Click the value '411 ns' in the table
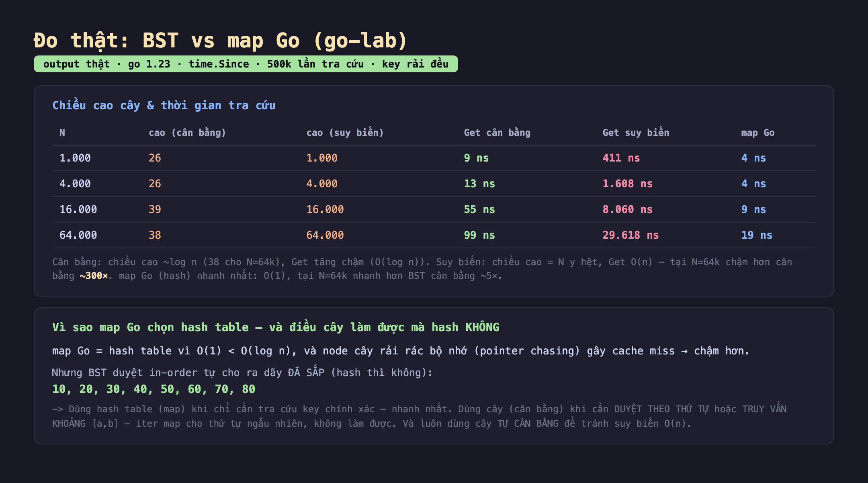Image resolution: width=868 pixels, height=483 pixels. (x=621, y=158)
